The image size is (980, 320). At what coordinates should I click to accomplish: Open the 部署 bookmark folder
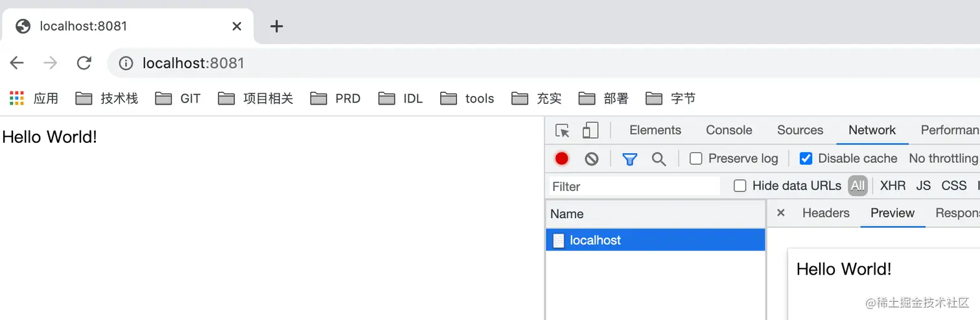[603, 98]
